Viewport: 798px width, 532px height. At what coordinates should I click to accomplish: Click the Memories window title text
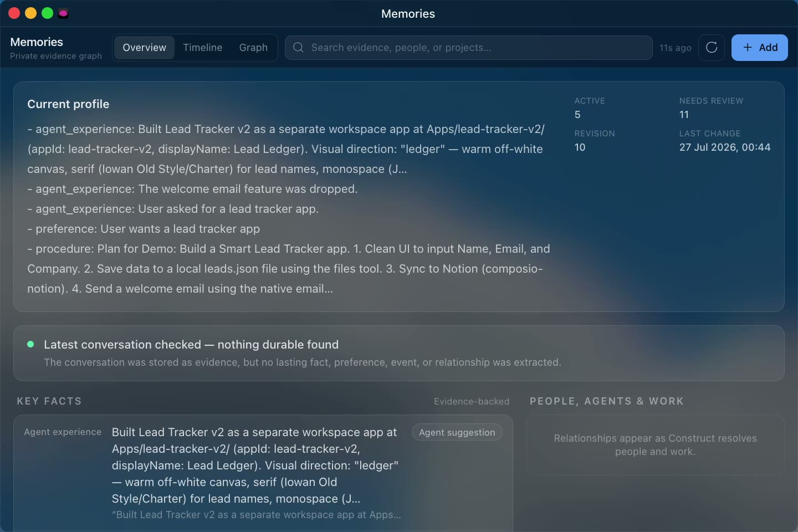coord(408,14)
